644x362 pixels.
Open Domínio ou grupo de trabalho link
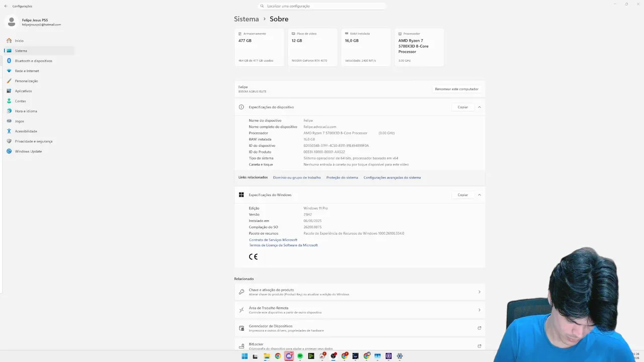pyautogui.click(x=297, y=177)
